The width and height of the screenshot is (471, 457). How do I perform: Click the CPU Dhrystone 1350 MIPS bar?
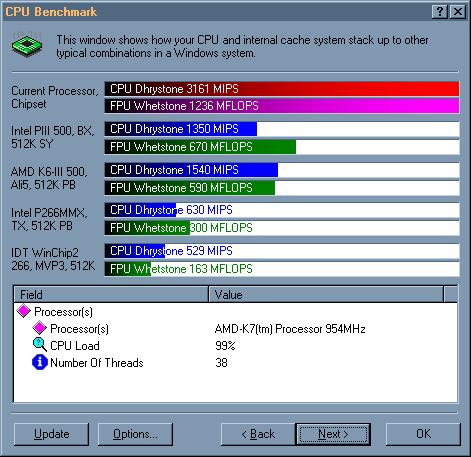[282, 129]
